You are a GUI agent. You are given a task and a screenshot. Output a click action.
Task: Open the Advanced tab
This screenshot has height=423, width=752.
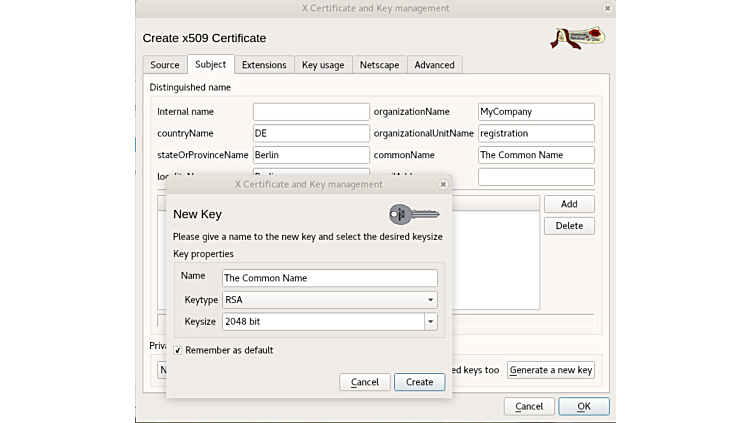[434, 65]
